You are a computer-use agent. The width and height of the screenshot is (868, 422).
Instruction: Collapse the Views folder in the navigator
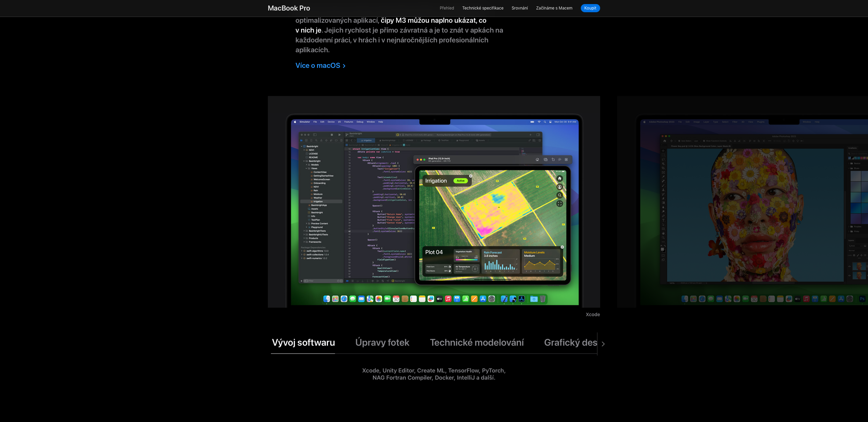pos(306,168)
